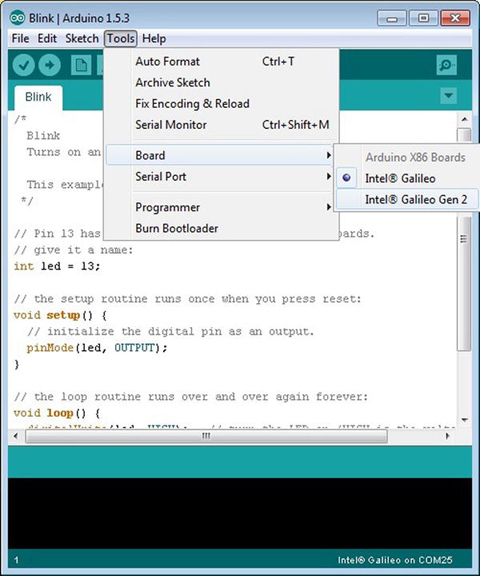Close the Arduino window
This screenshot has width=480, height=576.
point(455,18)
